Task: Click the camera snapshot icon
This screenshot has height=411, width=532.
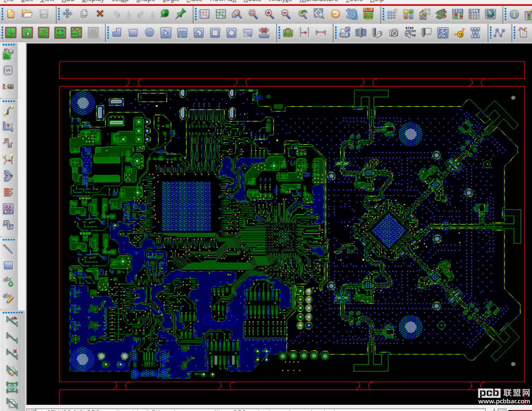Action: point(394,33)
